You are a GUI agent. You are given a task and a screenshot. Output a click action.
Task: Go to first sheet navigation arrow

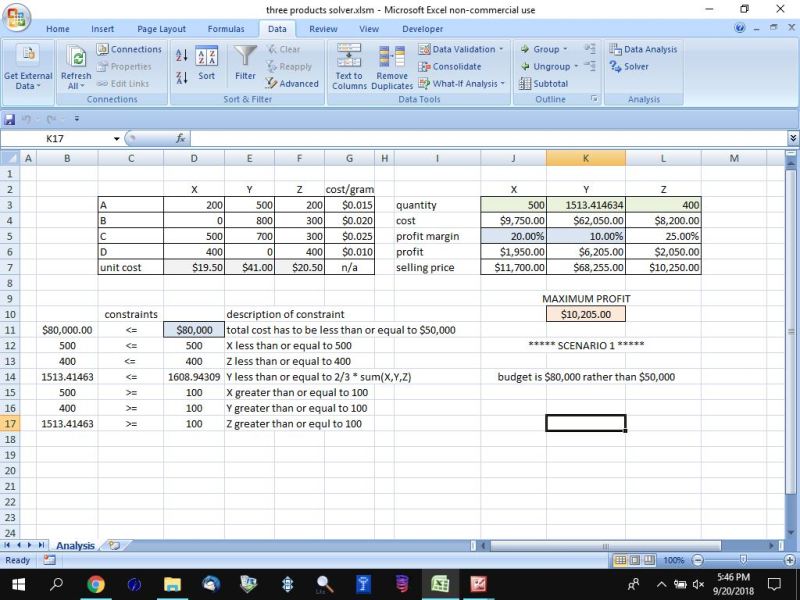[7, 545]
